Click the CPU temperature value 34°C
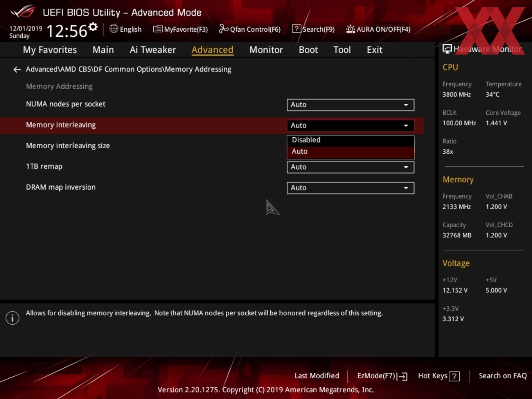This screenshot has width=532, height=399. (x=492, y=94)
